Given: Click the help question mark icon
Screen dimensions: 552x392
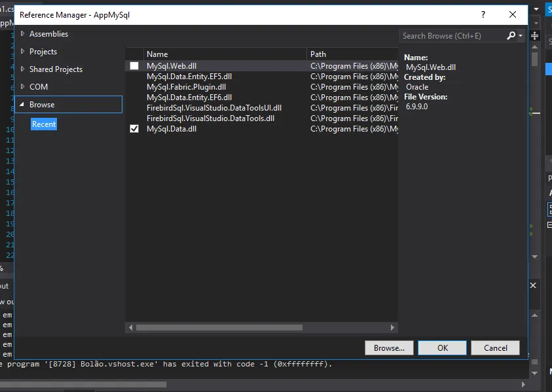Looking at the screenshot, I should tap(483, 14).
